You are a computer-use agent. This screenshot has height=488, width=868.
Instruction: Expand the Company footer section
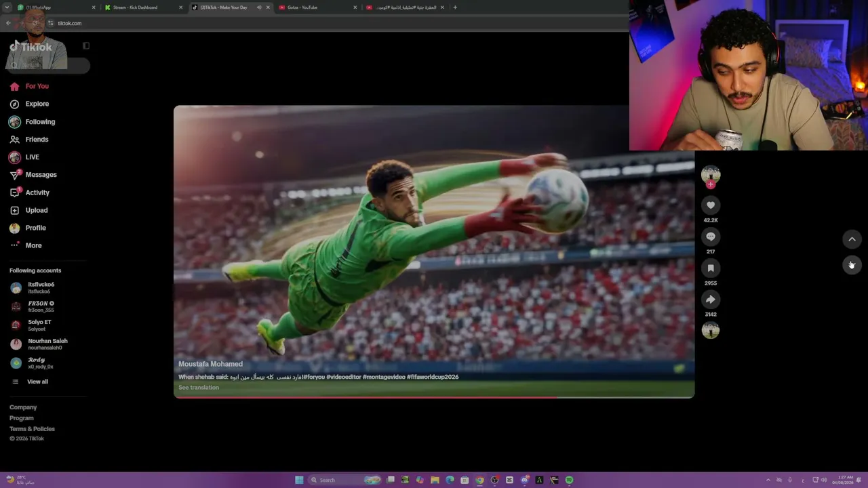click(23, 407)
